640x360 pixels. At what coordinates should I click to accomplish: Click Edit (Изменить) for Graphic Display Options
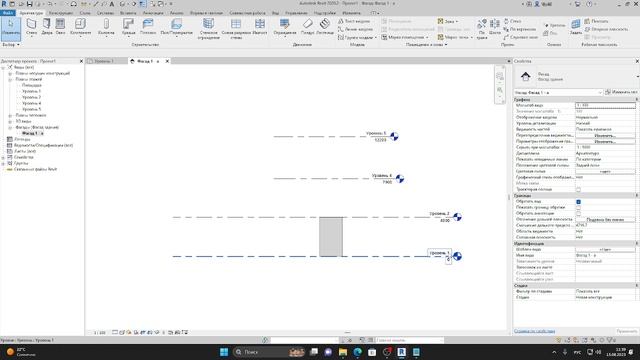[605, 142]
